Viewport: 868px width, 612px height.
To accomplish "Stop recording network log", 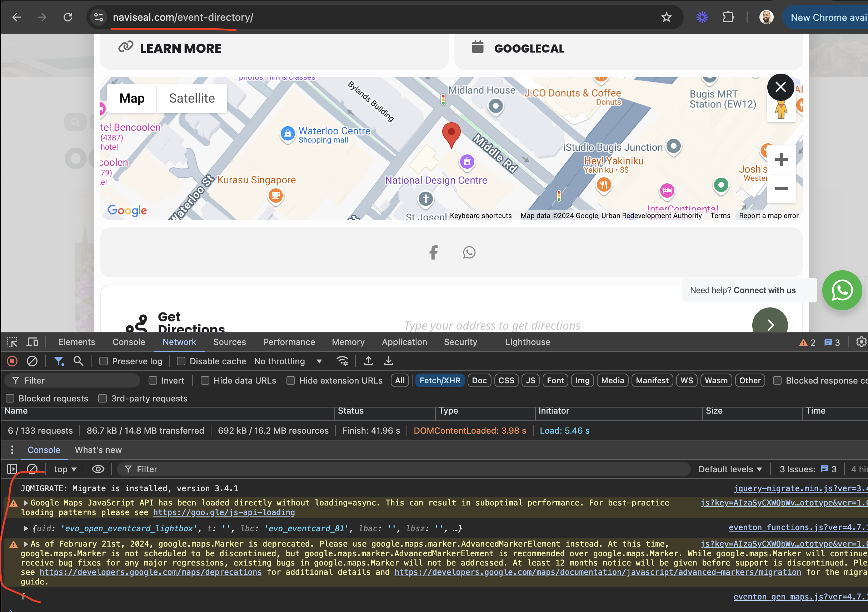I will click(12, 362).
